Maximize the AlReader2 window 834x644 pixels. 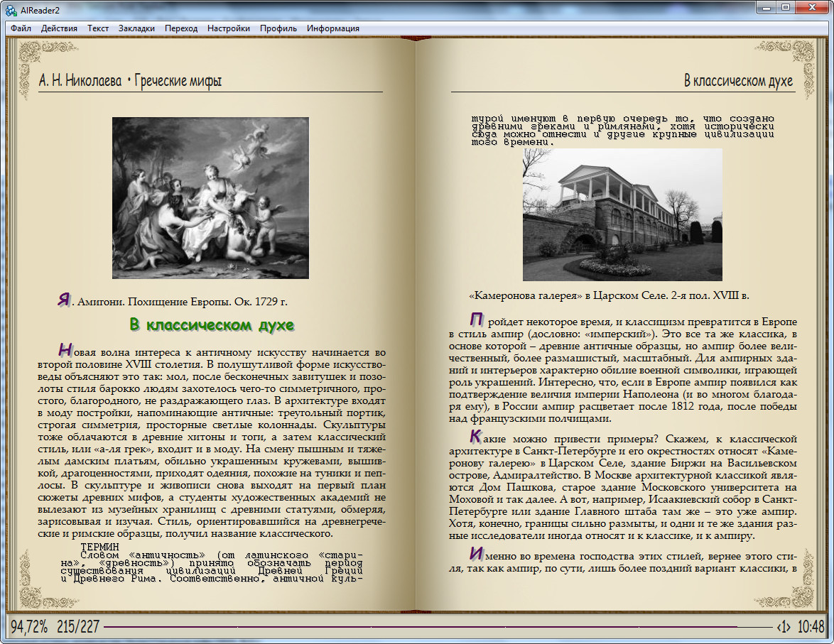click(786, 7)
